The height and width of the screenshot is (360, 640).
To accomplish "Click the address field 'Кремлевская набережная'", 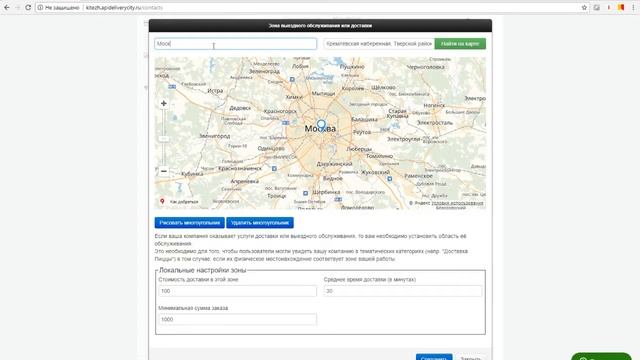I will tap(378, 44).
